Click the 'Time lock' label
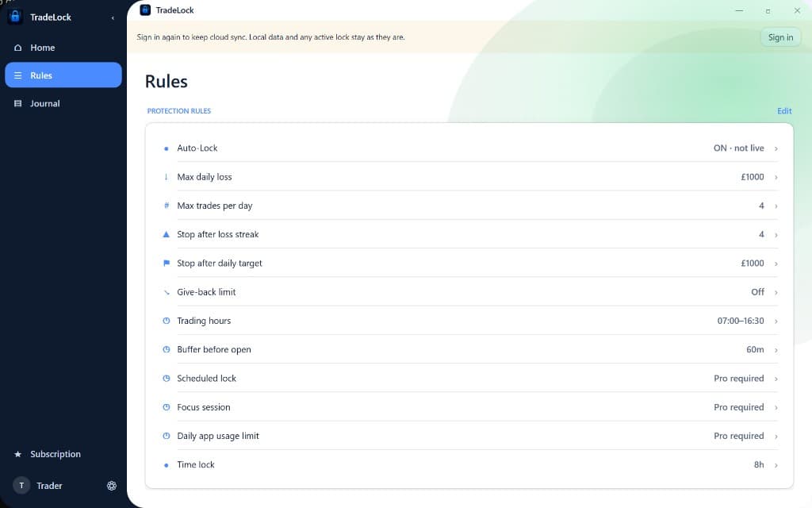 [196, 464]
